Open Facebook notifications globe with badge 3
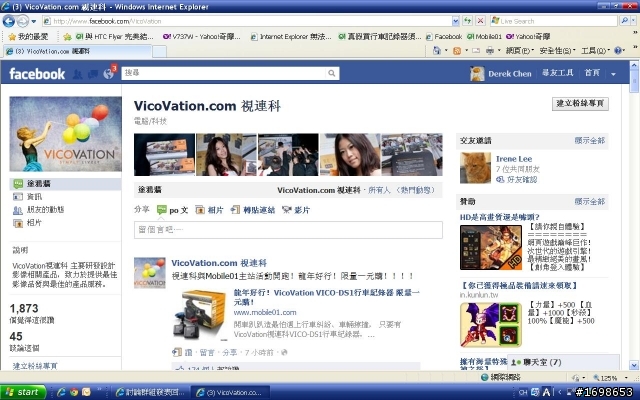 click(x=109, y=74)
